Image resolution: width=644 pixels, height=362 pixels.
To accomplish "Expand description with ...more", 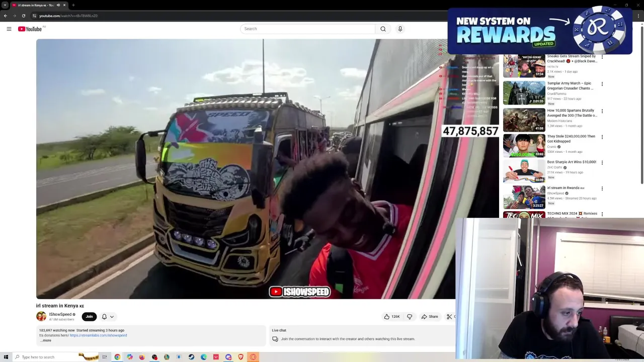I will (46, 340).
